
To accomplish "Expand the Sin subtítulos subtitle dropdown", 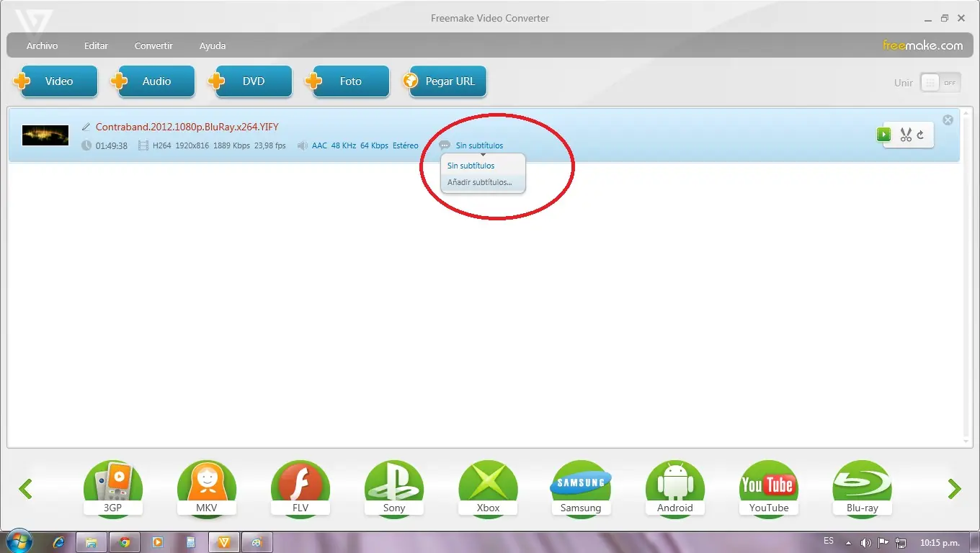I will (479, 145).
